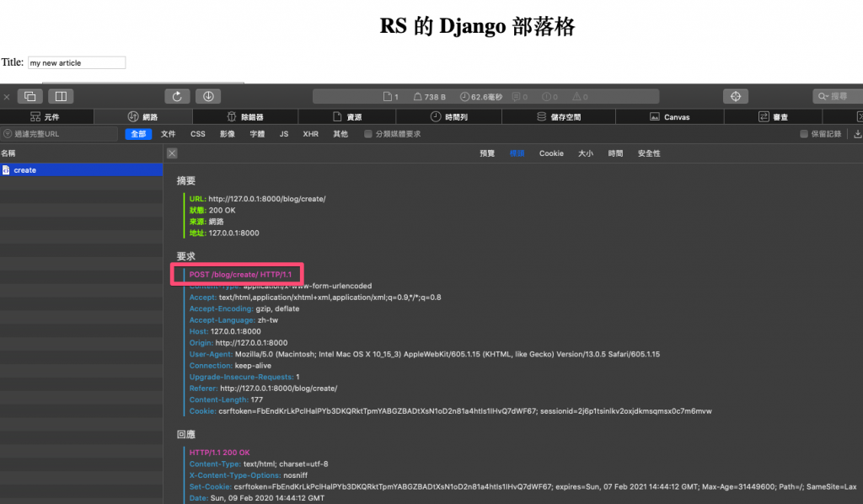The image size is (863, 504).
Task: Click the export download icon beside 保留記錄
Action: click(857, 134)
